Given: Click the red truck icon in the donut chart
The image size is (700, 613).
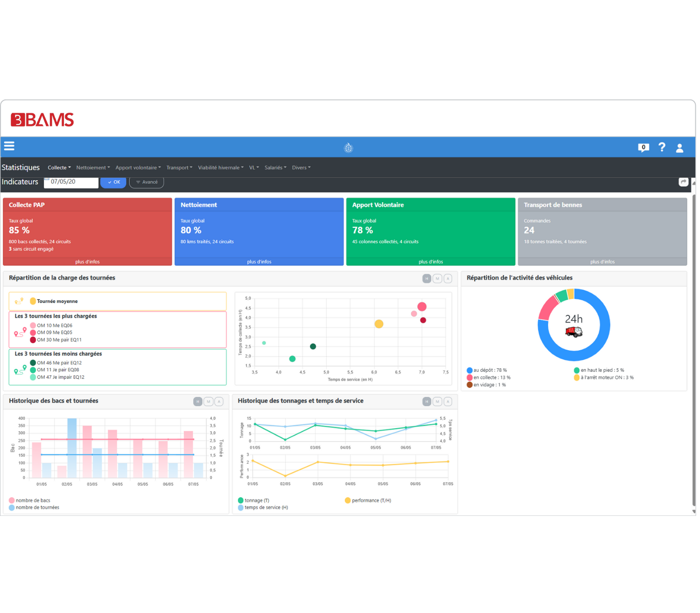Looking at the screenshot, I should tap(574, 332).
